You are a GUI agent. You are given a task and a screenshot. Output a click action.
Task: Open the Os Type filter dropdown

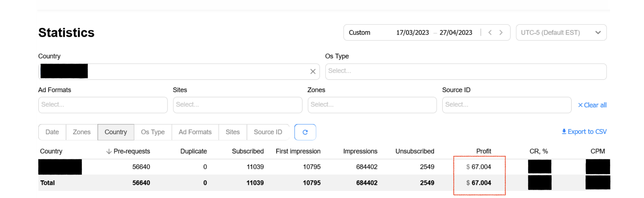coord(466,71)
